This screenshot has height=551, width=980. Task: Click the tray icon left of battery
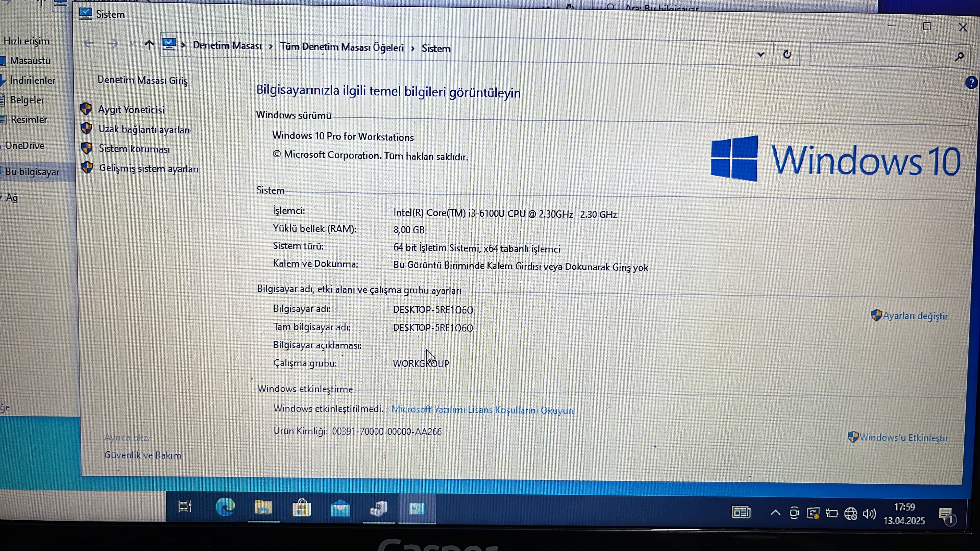[813, 514]
